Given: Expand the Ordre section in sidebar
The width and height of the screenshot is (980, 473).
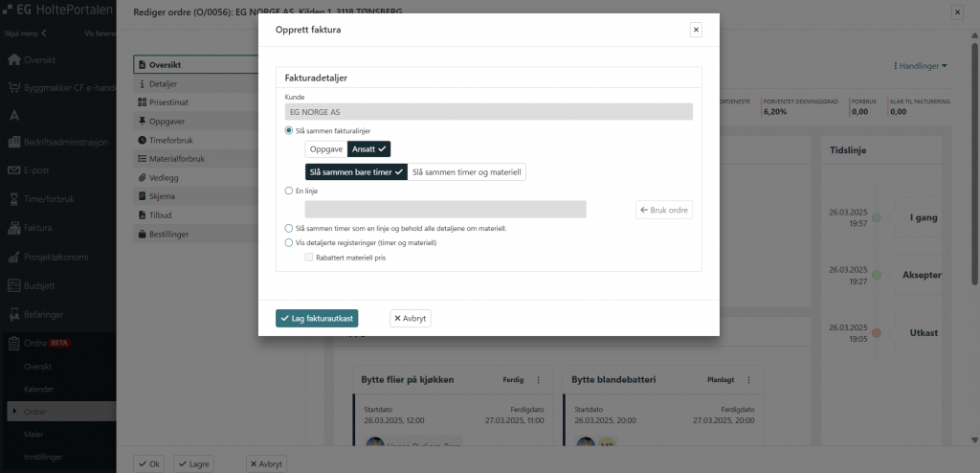Looking at the screenshot, I should [14, 342].
